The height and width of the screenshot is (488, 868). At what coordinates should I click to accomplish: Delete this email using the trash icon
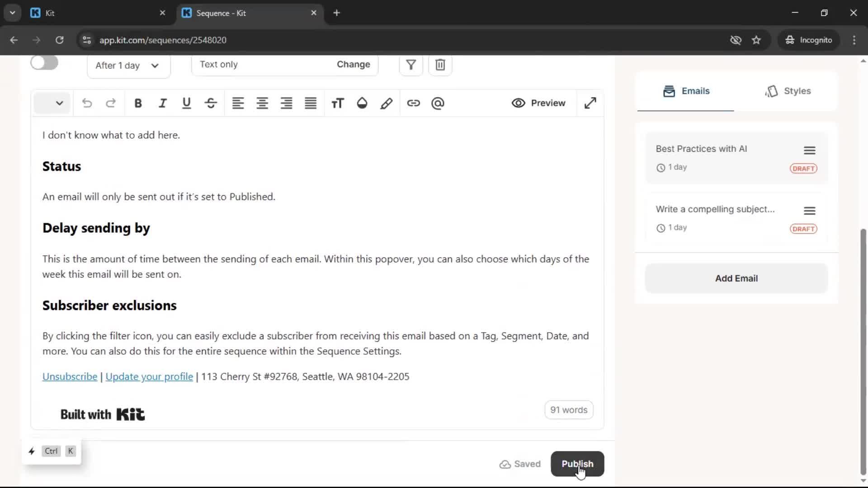coord(440,65)
